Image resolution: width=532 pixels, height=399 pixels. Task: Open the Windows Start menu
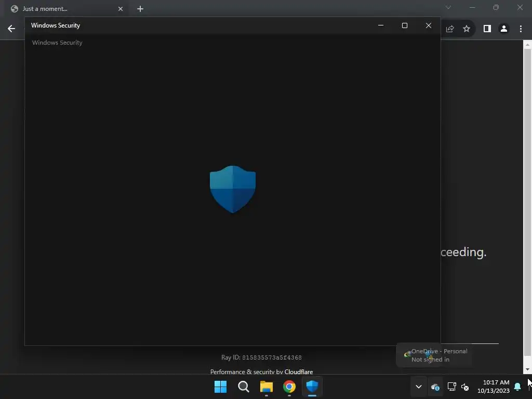[220, 387]
